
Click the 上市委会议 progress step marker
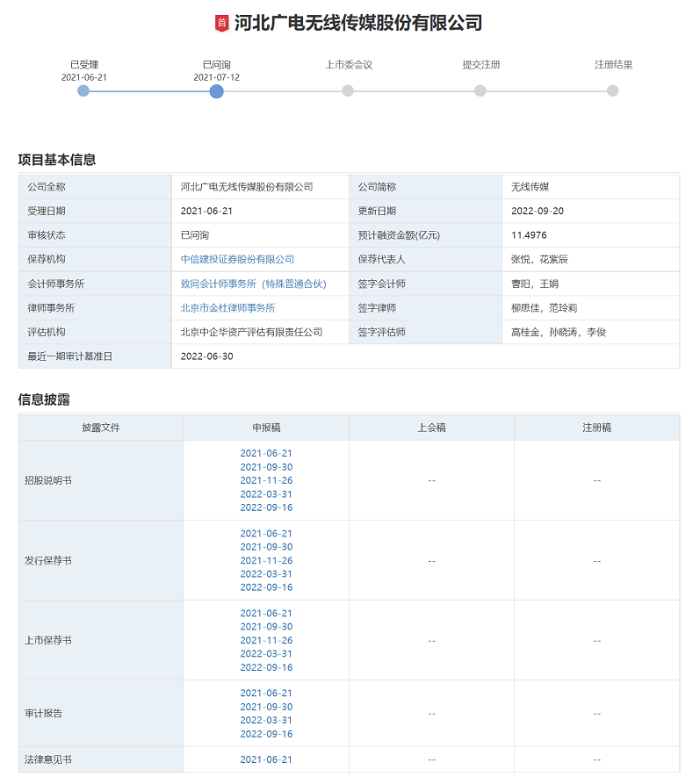tap(348, 91)
